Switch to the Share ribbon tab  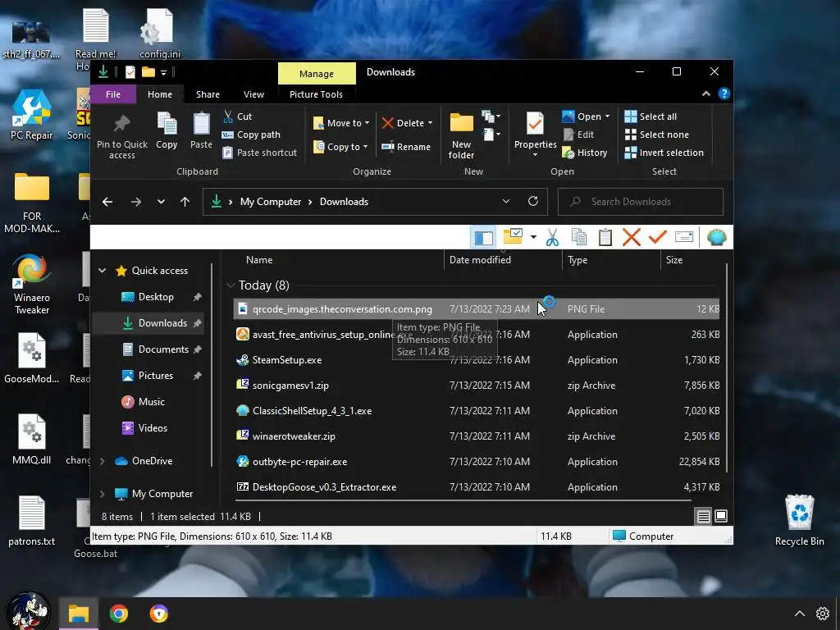pos(208,94)
